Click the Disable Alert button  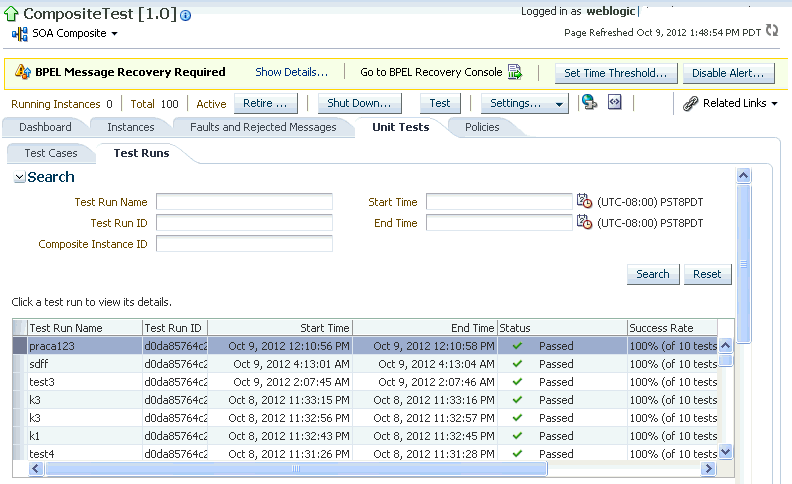coord(728,73)
